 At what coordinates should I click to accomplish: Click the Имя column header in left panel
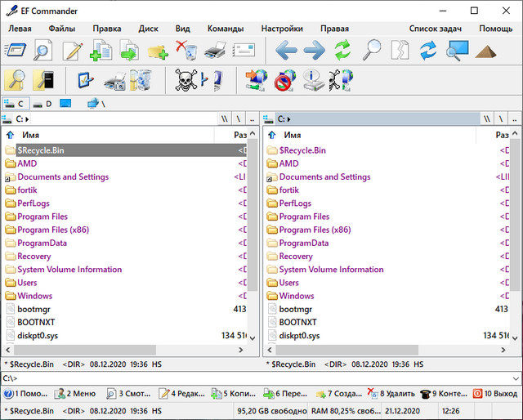point(31,135)
